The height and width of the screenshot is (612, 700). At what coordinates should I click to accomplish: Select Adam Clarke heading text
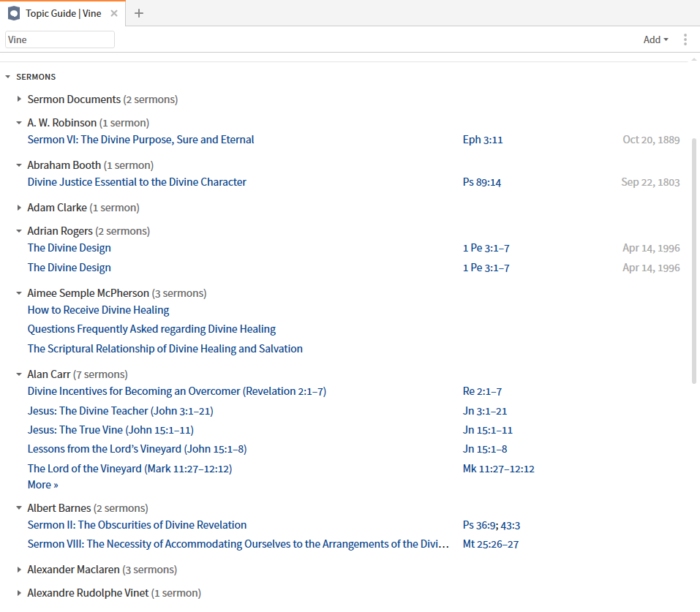[x=57, y=208]
